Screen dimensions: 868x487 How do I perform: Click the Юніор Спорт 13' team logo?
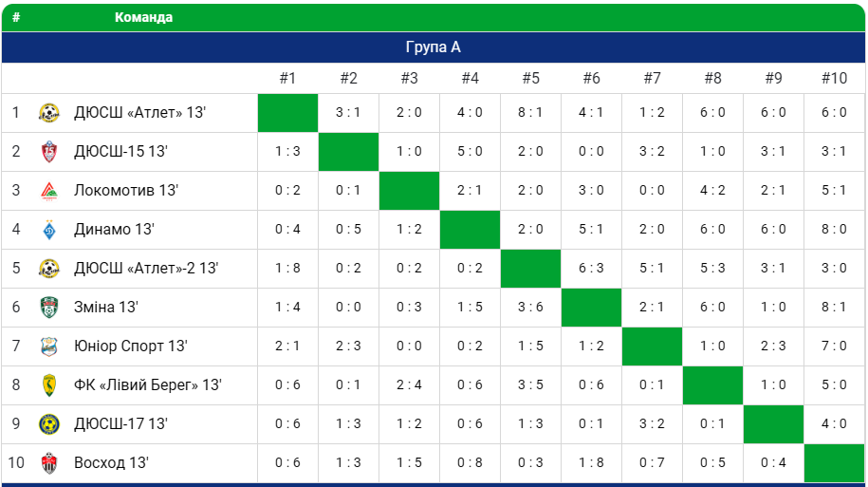[48, 347]
